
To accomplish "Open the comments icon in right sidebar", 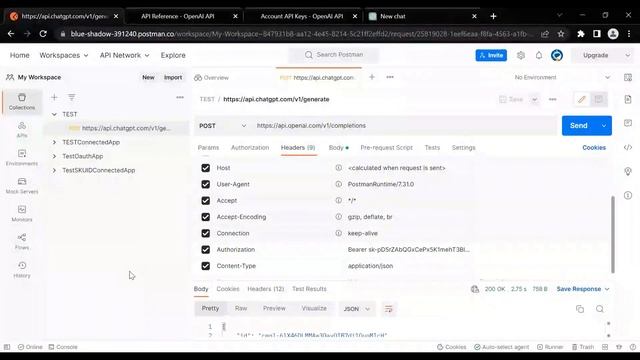I will pyautogui.click(x=628, y=123).
